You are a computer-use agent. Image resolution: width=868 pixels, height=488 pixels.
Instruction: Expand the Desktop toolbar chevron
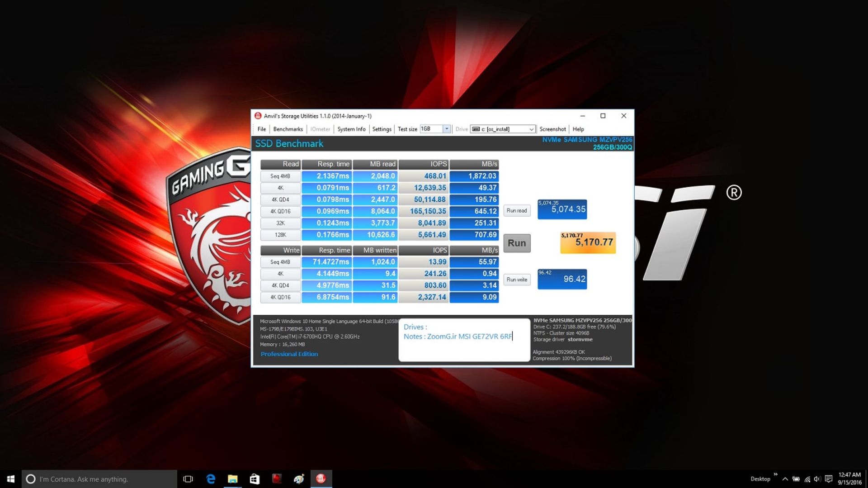775,474
